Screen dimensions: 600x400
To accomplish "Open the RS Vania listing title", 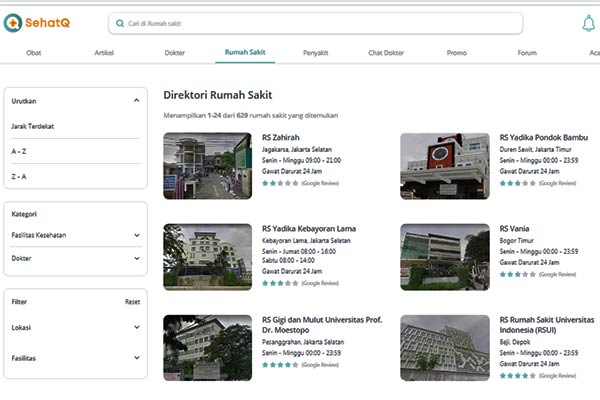I will click(x=514, y=229).
